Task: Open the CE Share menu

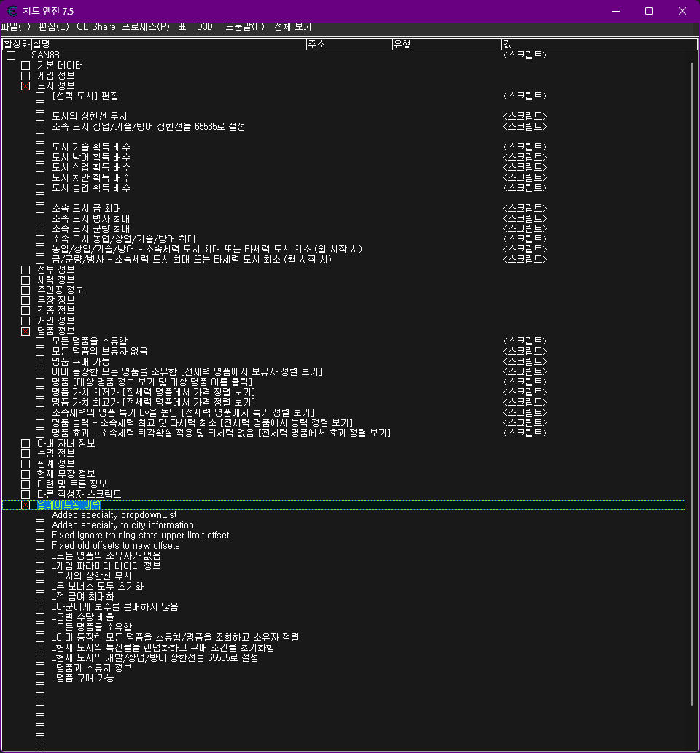Action: pyautogui.click(x=96, y=27)
